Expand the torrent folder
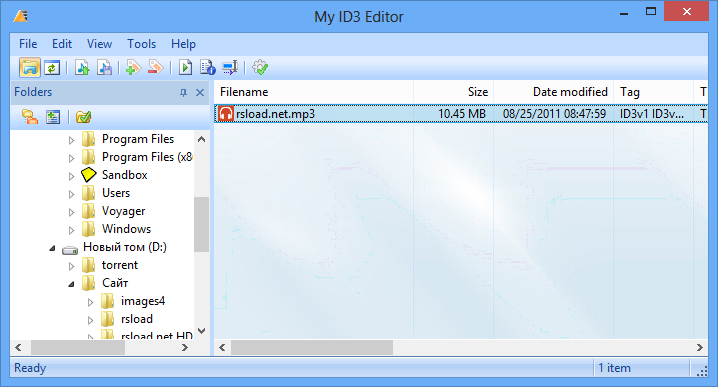This screenshot has height=387, width=718. pyautogui.click(x=71, y=266)
